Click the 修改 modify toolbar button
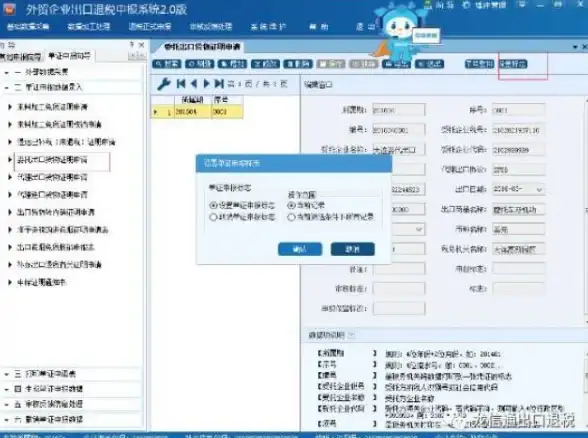Image resolution: width=588 pixels, height=438 pixels. (x=265, y=64)
